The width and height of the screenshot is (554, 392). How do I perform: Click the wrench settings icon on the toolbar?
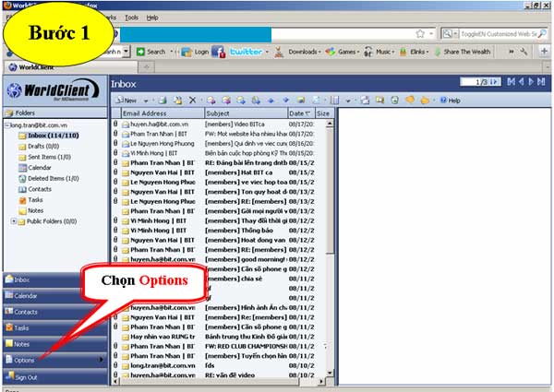pyautogui.click(x=524, y=52)
